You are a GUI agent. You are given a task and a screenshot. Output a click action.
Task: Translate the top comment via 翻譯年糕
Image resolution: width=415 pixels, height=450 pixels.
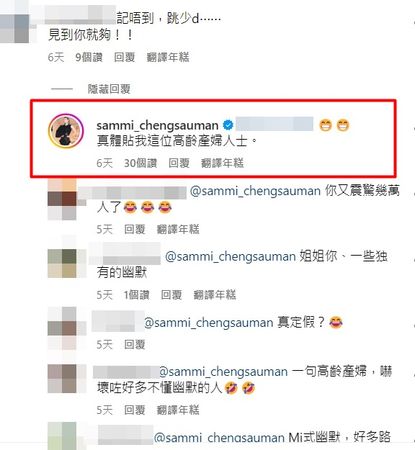[x=168, y=57]
